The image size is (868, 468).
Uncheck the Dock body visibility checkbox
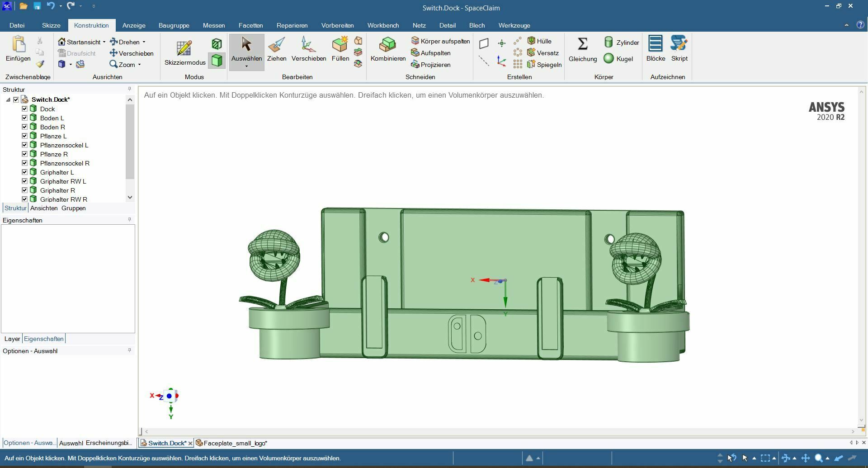tap(25, 109)
